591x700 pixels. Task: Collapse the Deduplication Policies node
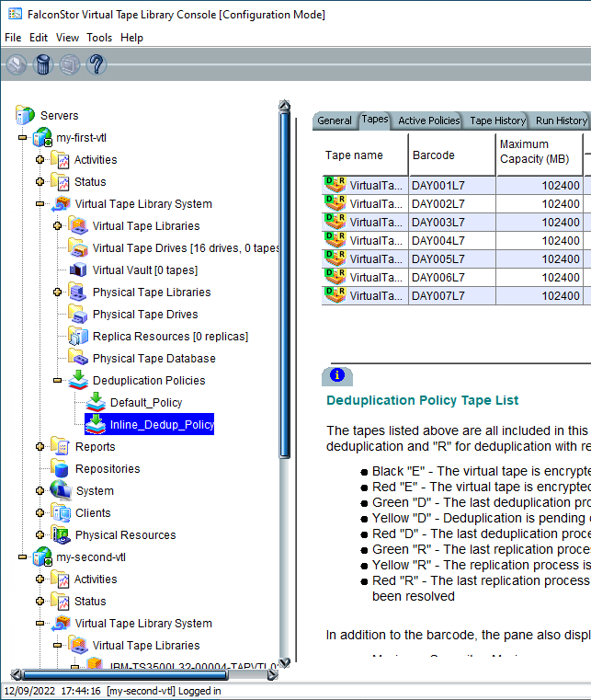pos(58,381)
